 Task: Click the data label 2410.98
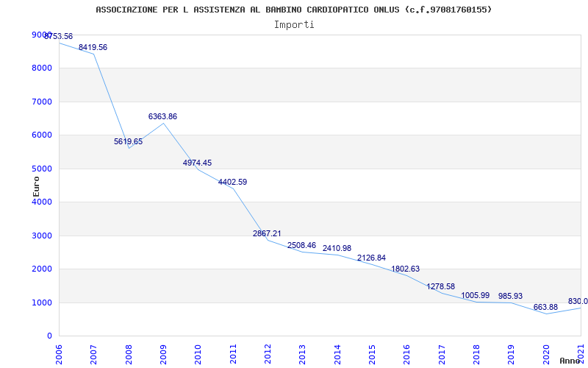click(337, 248)
